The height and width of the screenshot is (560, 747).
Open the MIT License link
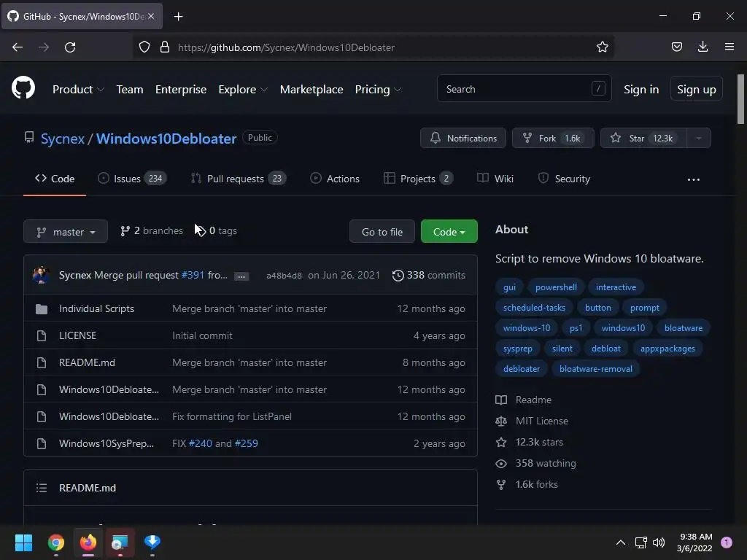tap(542, 421)
